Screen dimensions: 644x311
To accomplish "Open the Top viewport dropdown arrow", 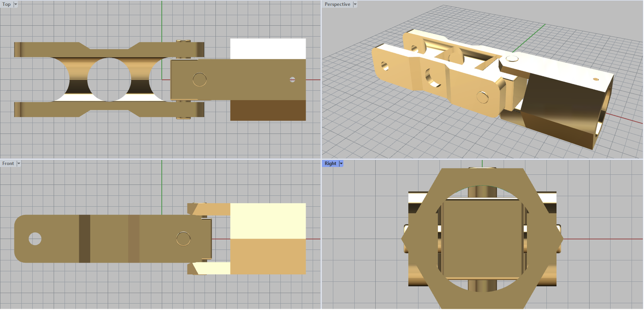I will coord(16,4).
